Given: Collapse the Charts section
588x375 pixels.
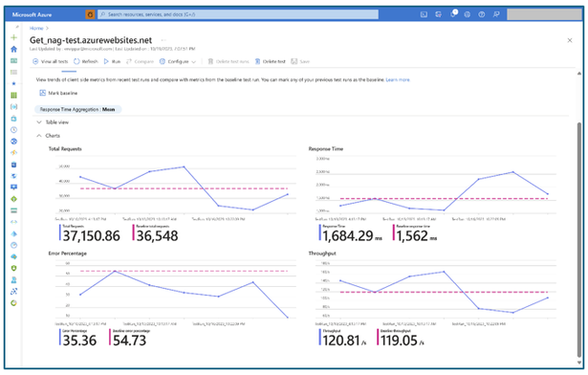Looking at the screenshot, I should 48,136.
